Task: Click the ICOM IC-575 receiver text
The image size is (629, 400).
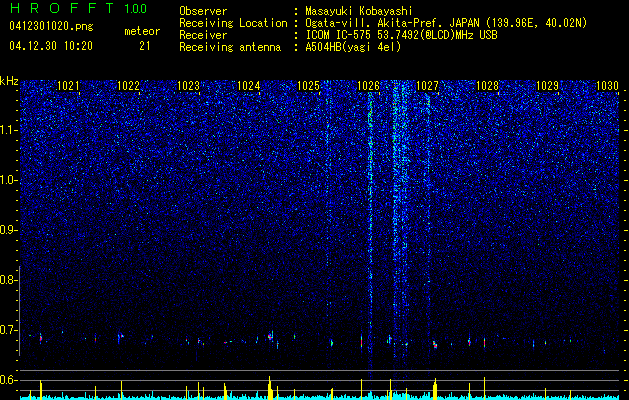Action: coord(401,35)
